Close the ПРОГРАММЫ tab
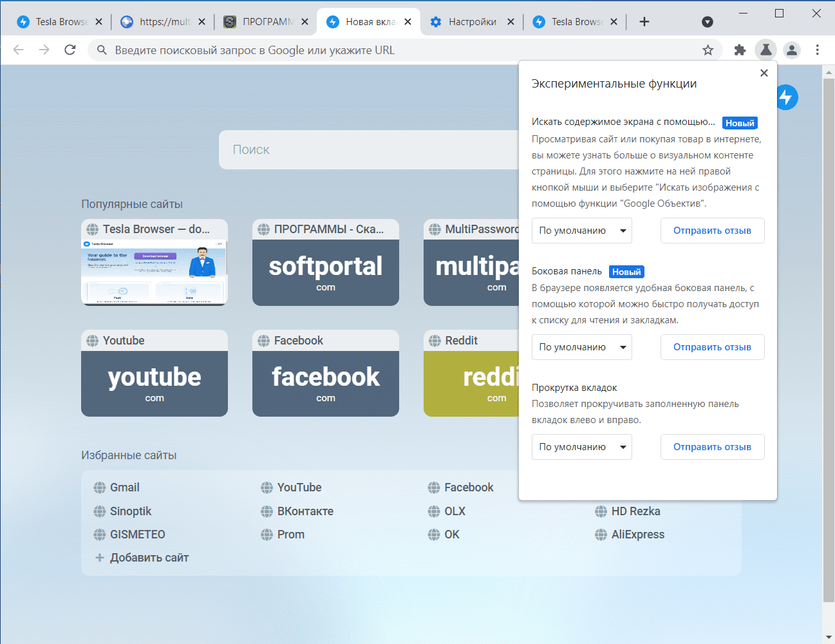835x644 pixels. 305,21
